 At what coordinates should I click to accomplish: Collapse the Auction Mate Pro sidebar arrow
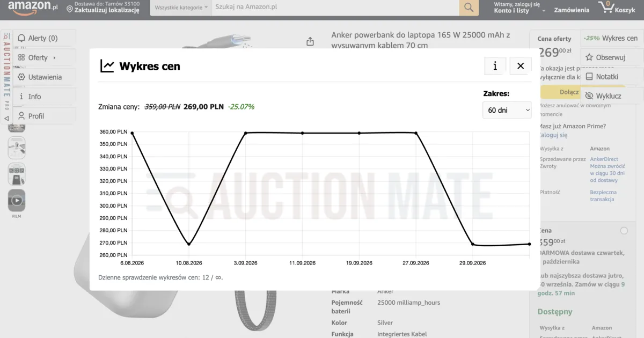[x=6, y=118]
